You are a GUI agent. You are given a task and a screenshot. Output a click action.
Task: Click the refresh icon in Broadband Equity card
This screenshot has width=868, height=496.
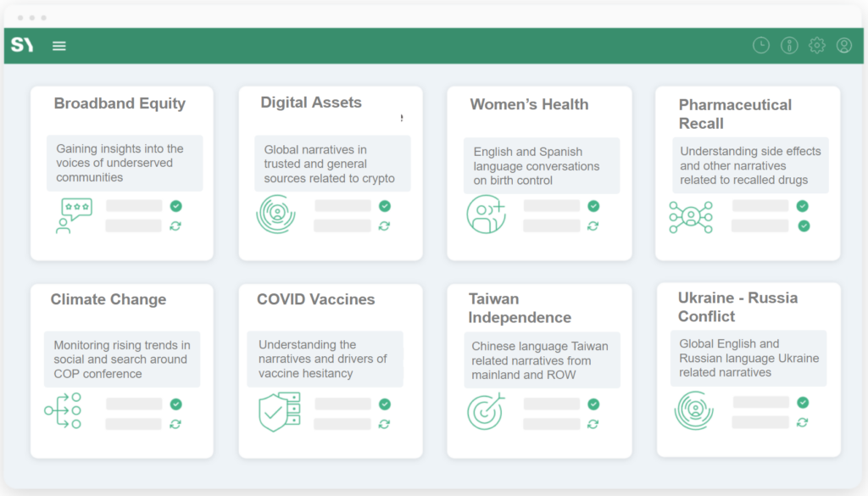[x=175, y=226]
